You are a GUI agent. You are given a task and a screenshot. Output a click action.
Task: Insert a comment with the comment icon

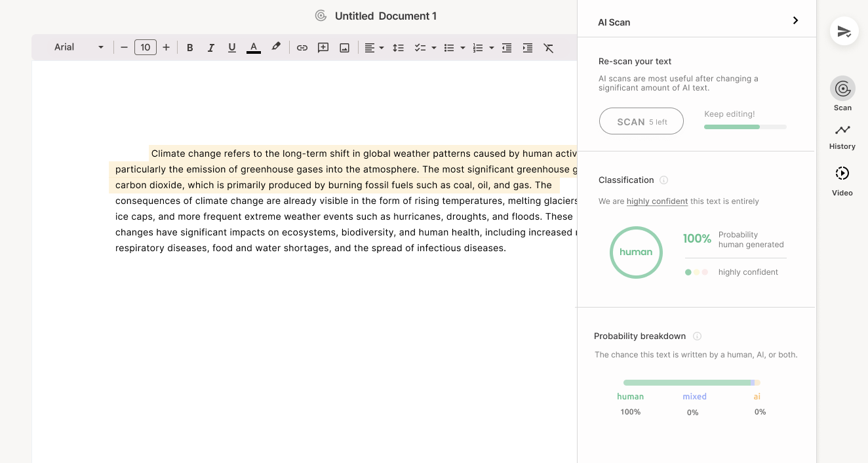click(x=323, y=47)
